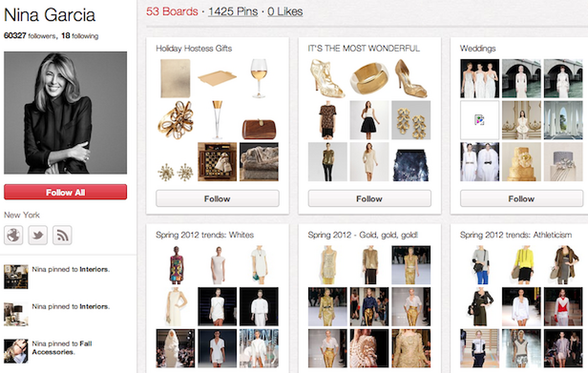Follow the IT'S THE MOST WONDERFUL board
Screen dimensions: 588x373
(370, 199)
